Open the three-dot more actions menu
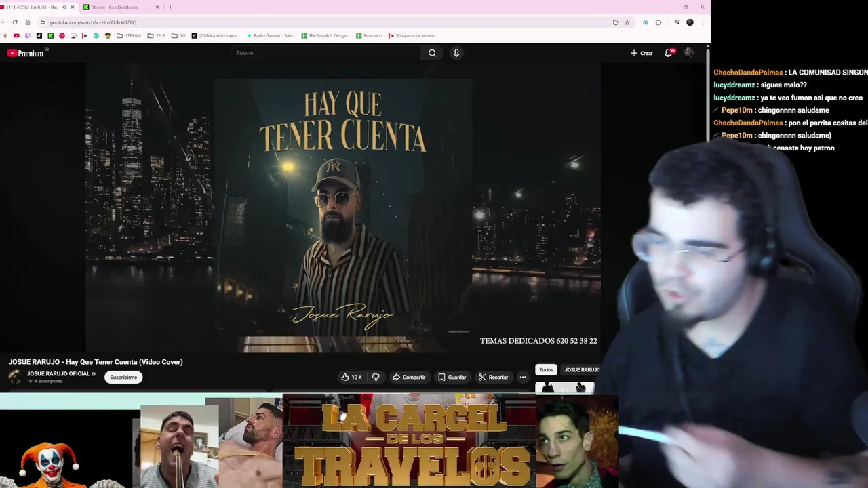 pyautogui.click(x=522, y=377)
